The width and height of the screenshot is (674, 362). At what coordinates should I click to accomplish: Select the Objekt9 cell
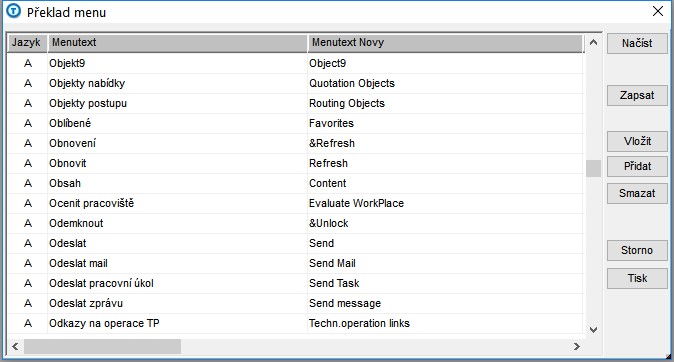pyautogui.click(x=177, y=63)
